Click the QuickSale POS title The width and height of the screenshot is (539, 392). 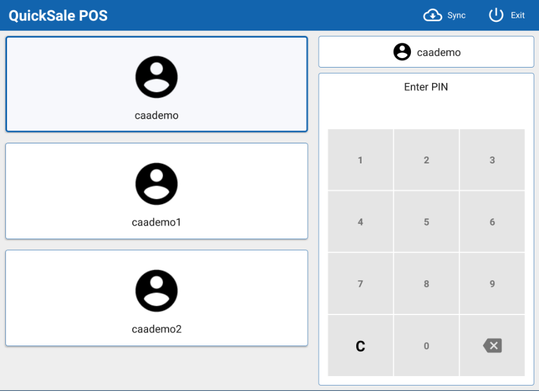(x=58, y=15)
